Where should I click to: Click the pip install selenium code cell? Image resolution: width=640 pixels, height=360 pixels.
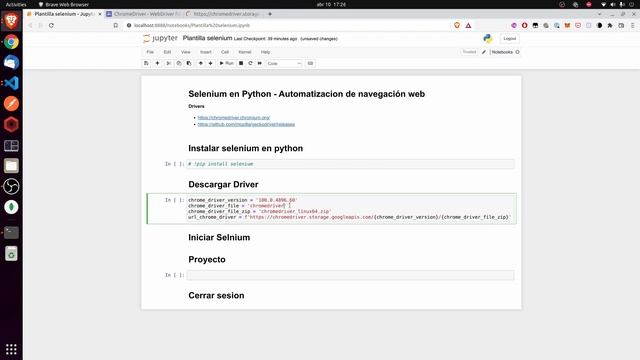(350, 164)
